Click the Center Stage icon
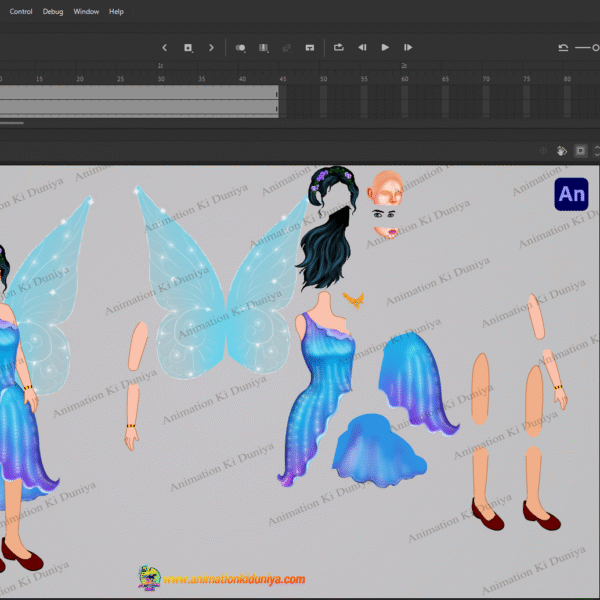The width and height of the screenshot is (600, 600). 543,151
